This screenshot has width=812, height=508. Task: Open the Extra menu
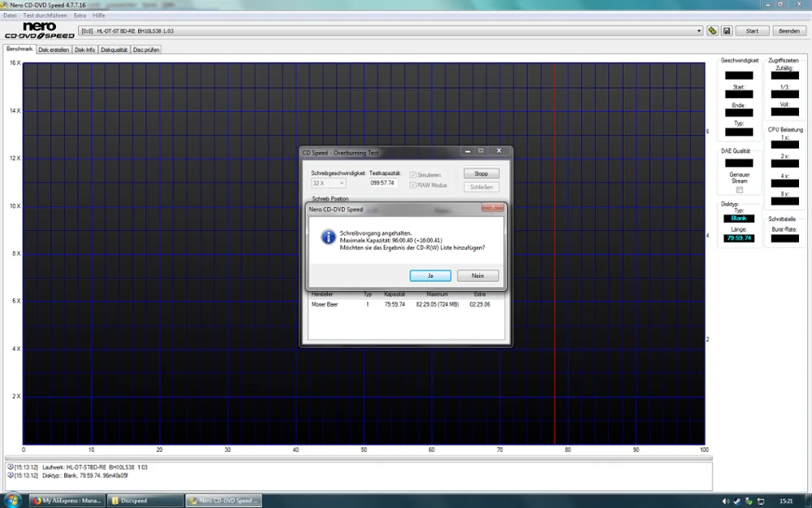pos(80,15)
